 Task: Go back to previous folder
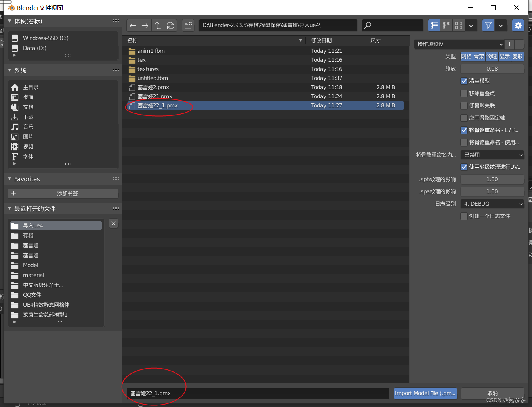(x=133, y=25)
